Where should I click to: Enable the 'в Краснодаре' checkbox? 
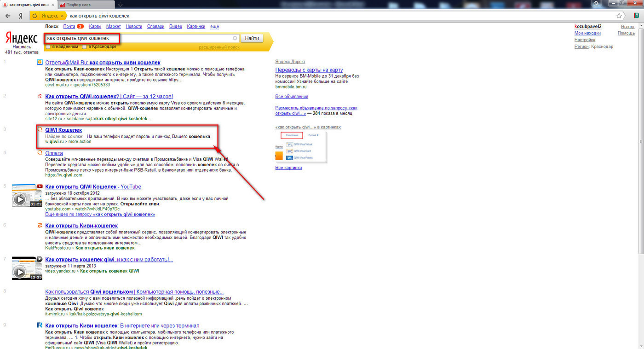tap(84, 47)
